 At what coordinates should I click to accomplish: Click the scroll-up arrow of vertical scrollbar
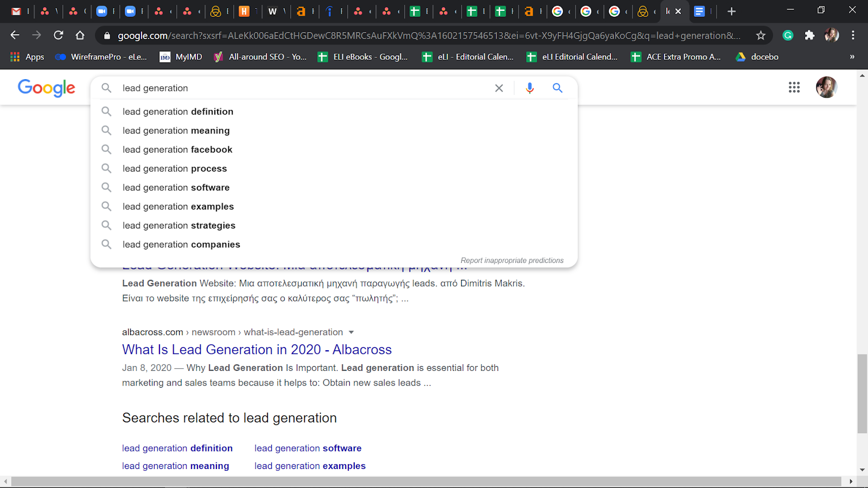(x=862, y=75)
